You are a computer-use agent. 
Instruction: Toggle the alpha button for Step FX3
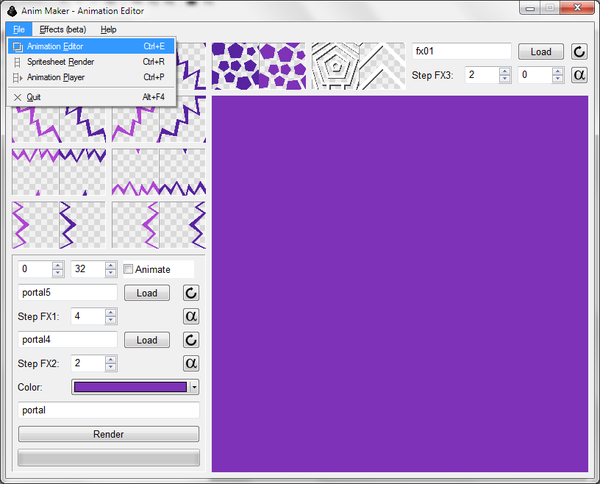click(579, 75)
